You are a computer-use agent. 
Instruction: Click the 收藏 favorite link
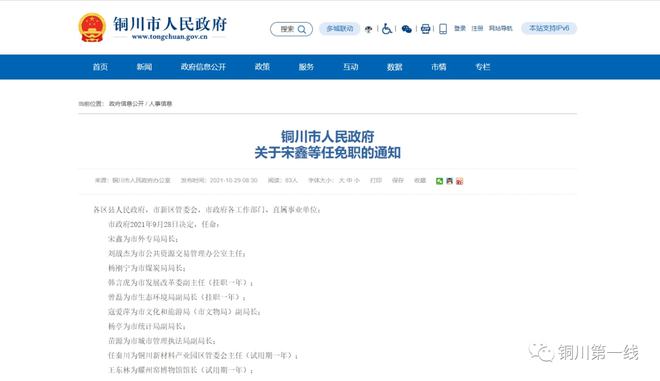click(x=420, y=181)
